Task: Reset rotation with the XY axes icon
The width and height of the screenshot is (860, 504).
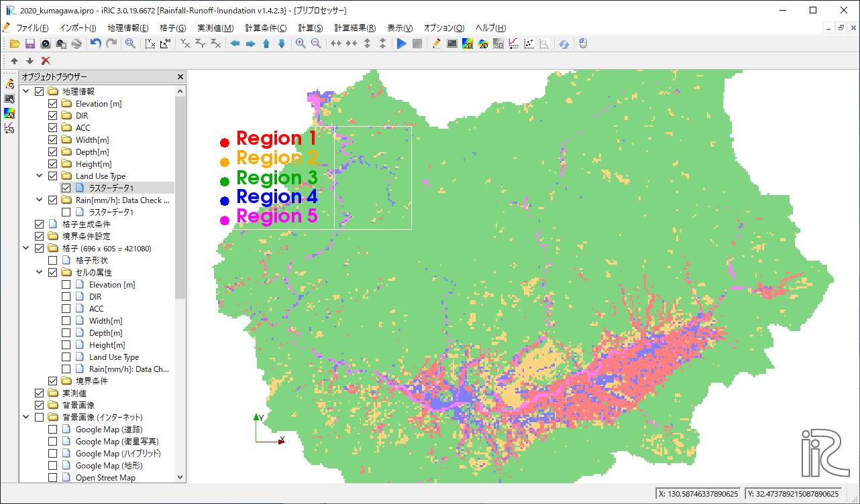Action: [x=150, y=44]
